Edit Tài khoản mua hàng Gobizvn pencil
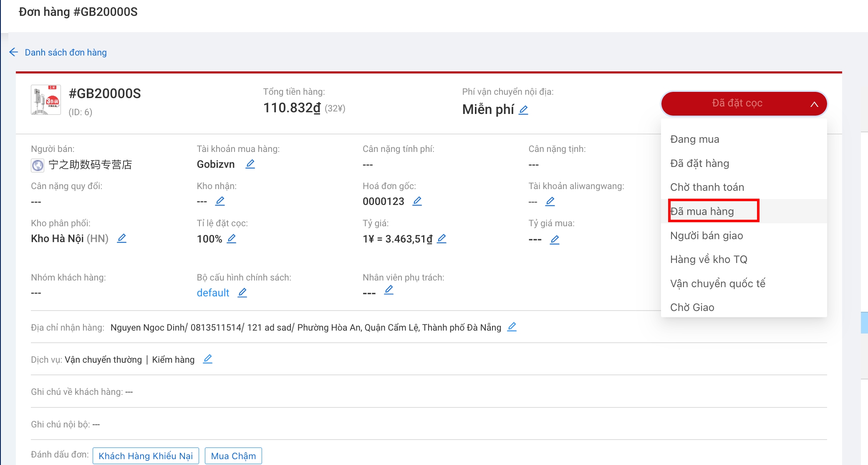The image size is (868, 465). pyautogui.click(x=250, y=164)
